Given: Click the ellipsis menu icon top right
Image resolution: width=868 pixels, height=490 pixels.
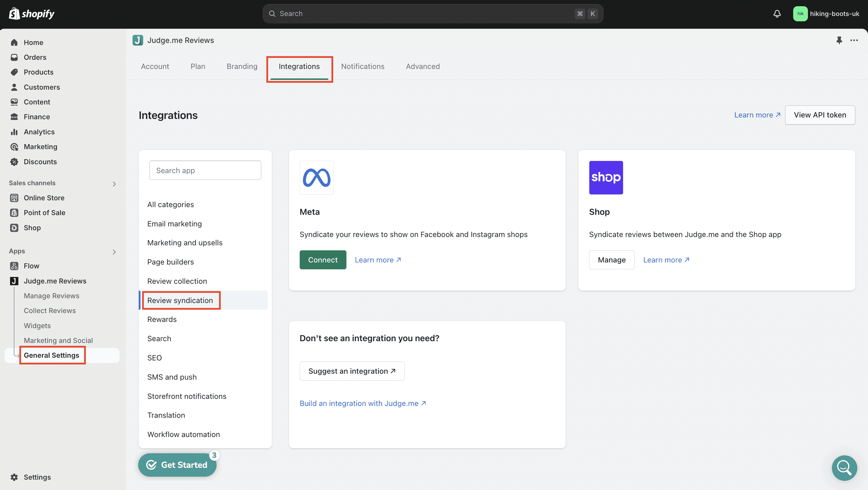Looking at the screenshot, I should click(x=854, y=40).
